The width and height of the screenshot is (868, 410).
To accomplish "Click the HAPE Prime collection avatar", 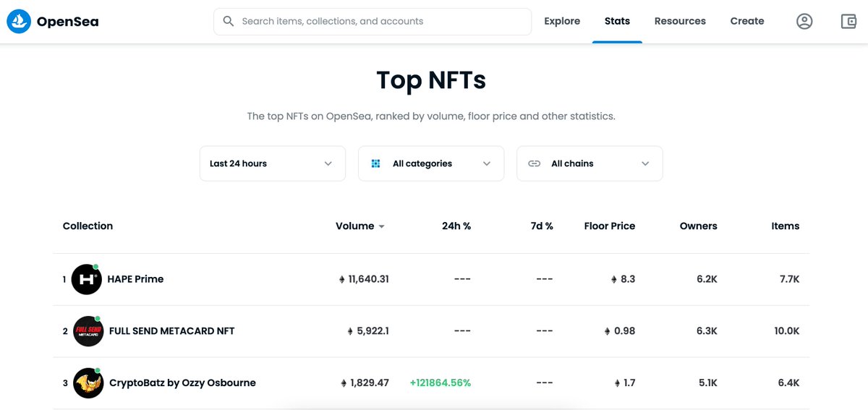I will point(86,279).
